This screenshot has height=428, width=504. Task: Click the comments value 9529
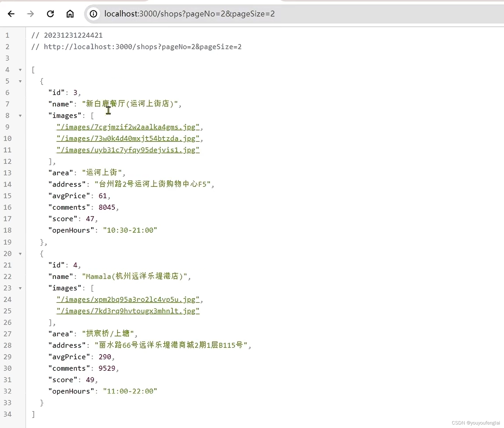point(107,368)
